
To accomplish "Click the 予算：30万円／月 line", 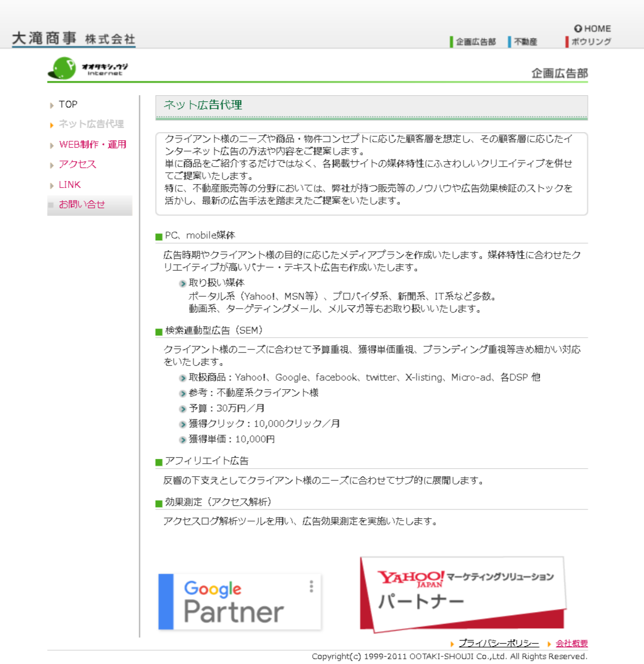I will (x=227, y=408).
